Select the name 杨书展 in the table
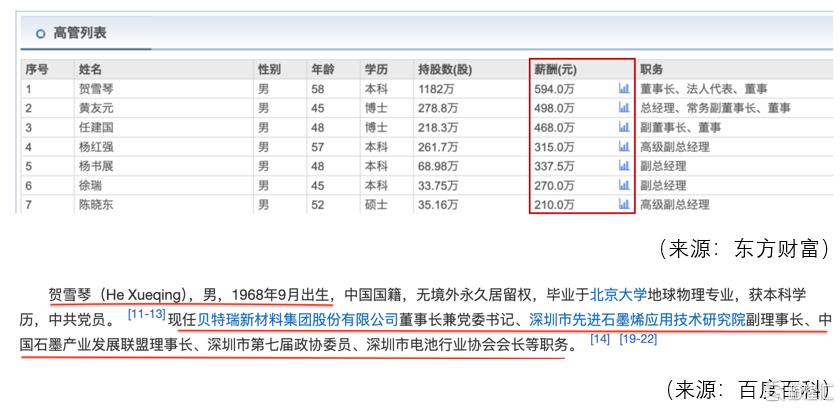The height and width of the screenshot is (408, 840). click(x=96, y=166)
